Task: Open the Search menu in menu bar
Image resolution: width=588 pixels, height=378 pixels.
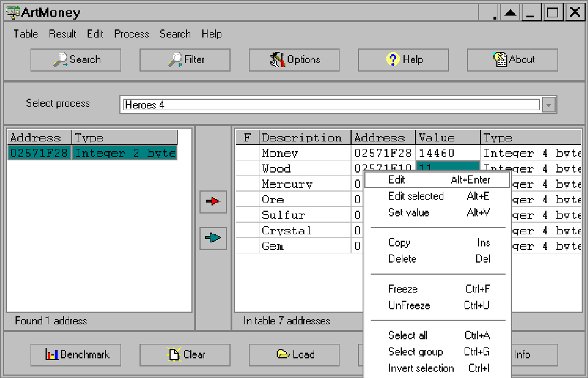Action: pyautogui.click(x=175, y=34)
